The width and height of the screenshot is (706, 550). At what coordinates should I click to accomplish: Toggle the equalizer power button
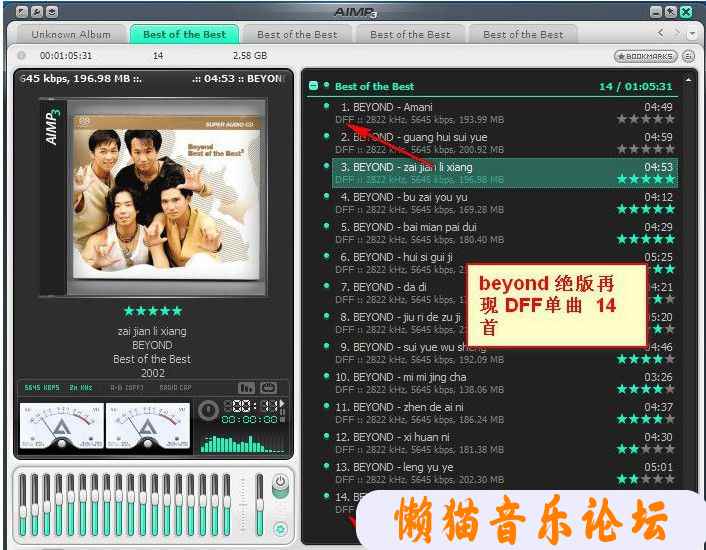(280, 483)
